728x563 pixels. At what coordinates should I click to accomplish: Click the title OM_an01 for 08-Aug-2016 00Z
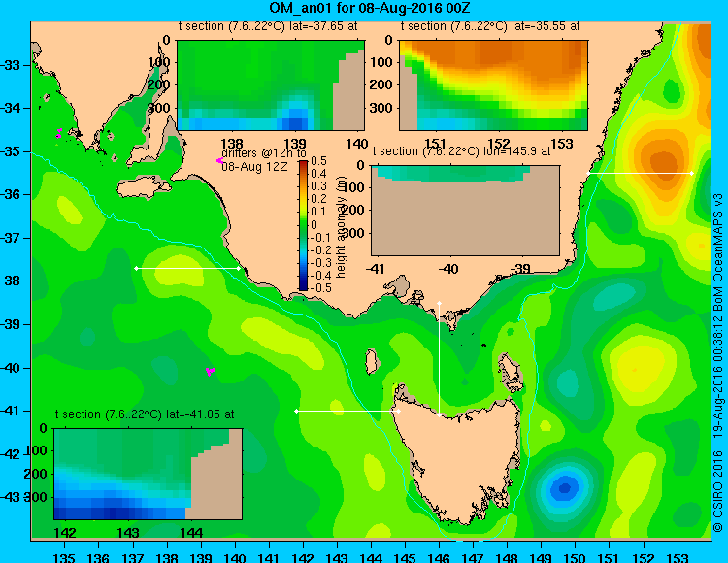click(370, 8)
